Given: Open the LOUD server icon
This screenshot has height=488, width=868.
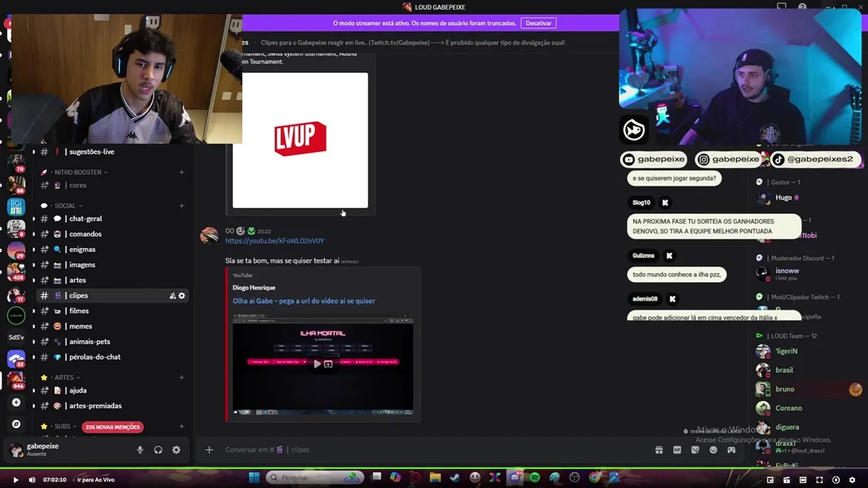Looking at the screenshot, I should 16,315.
